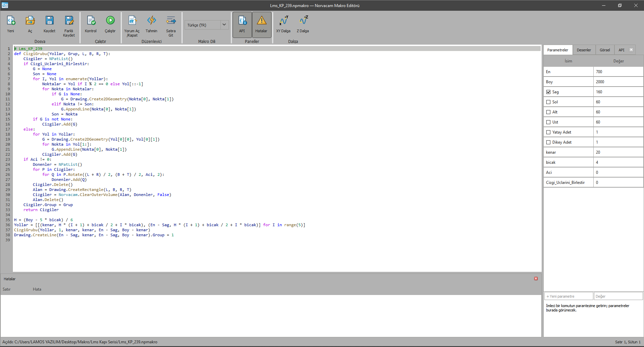Insert a Z Dalga wave
644x347 pixels.
coord(303,24)
